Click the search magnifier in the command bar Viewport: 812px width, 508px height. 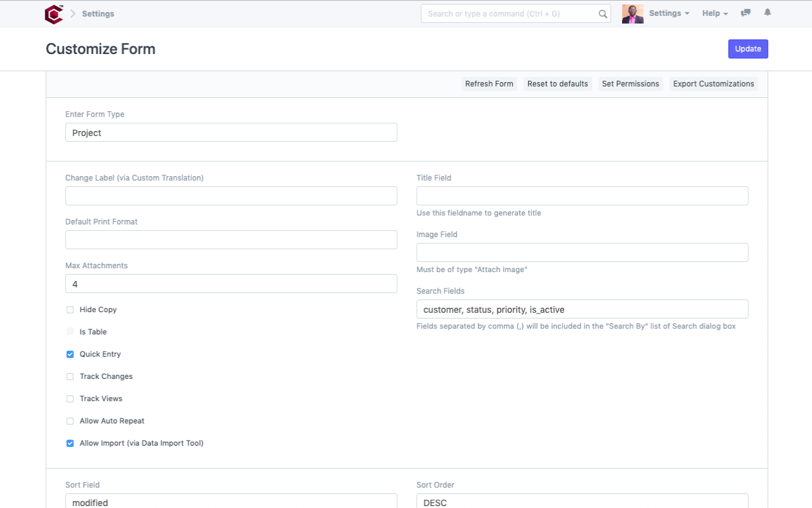click(602, 13)
